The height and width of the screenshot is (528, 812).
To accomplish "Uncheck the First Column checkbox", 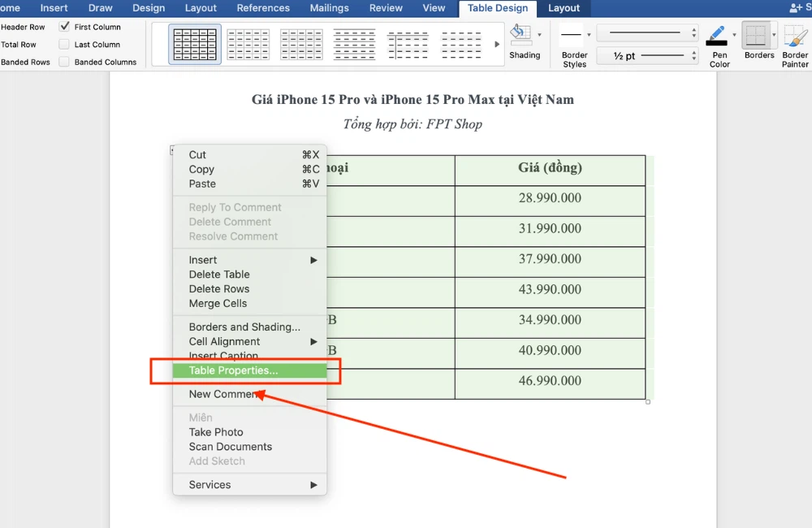I will click(x=64, y=26).
